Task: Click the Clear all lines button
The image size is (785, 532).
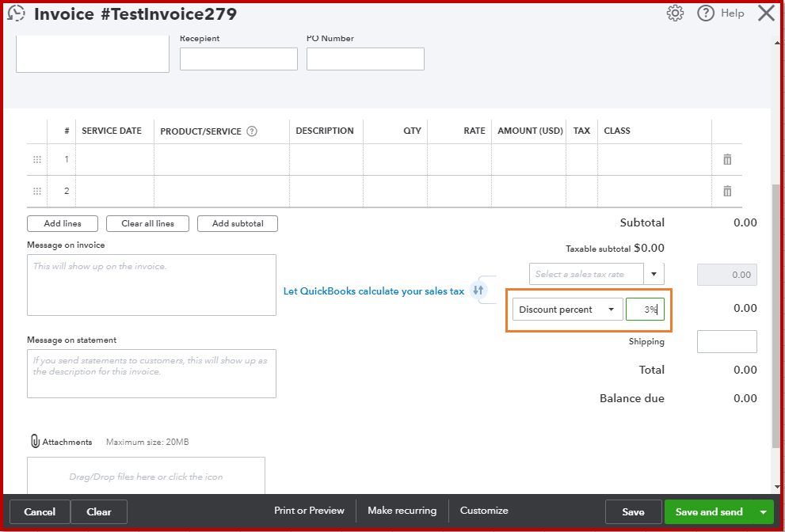Action: point(147,224)
